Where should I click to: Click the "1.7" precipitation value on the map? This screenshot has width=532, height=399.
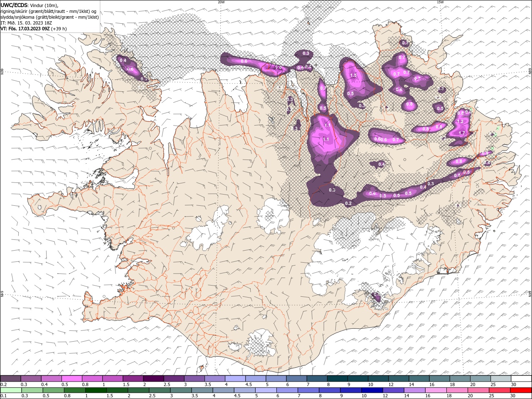click(x=462, y=133)
